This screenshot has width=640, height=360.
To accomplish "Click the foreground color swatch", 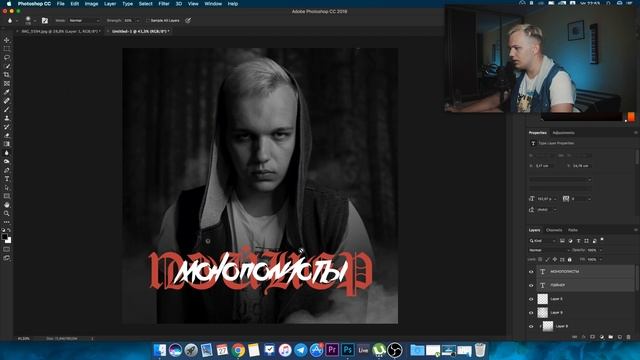I will click(x=4, y=236).
